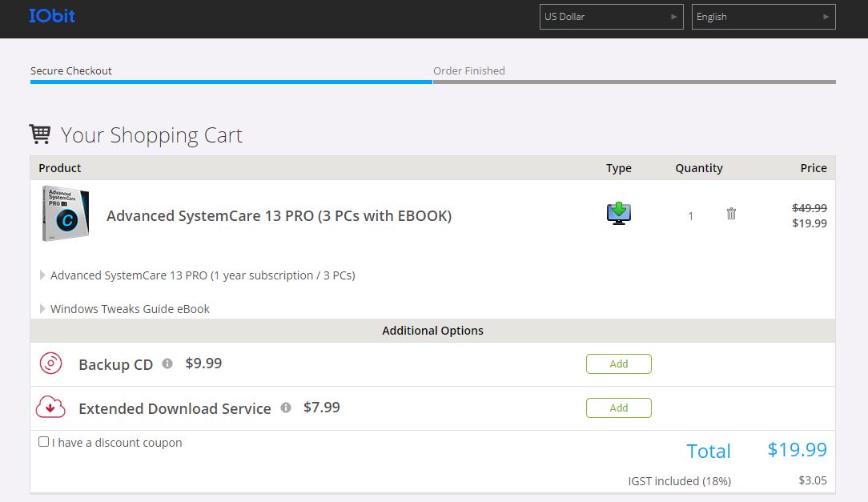Click the download type monitor icon

619,213
